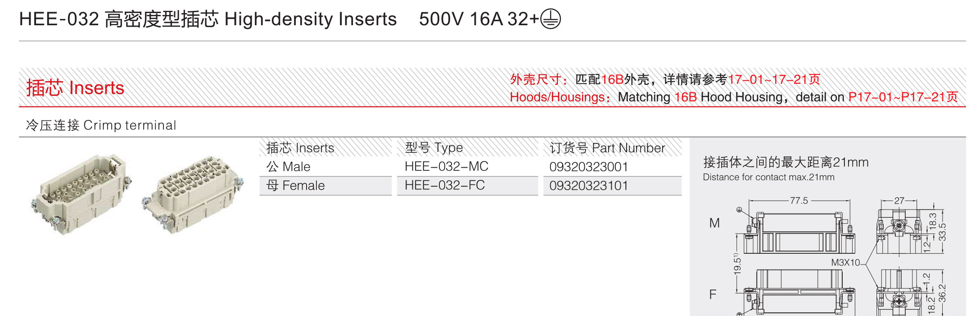Select the female insert product photo

(193, 194)
